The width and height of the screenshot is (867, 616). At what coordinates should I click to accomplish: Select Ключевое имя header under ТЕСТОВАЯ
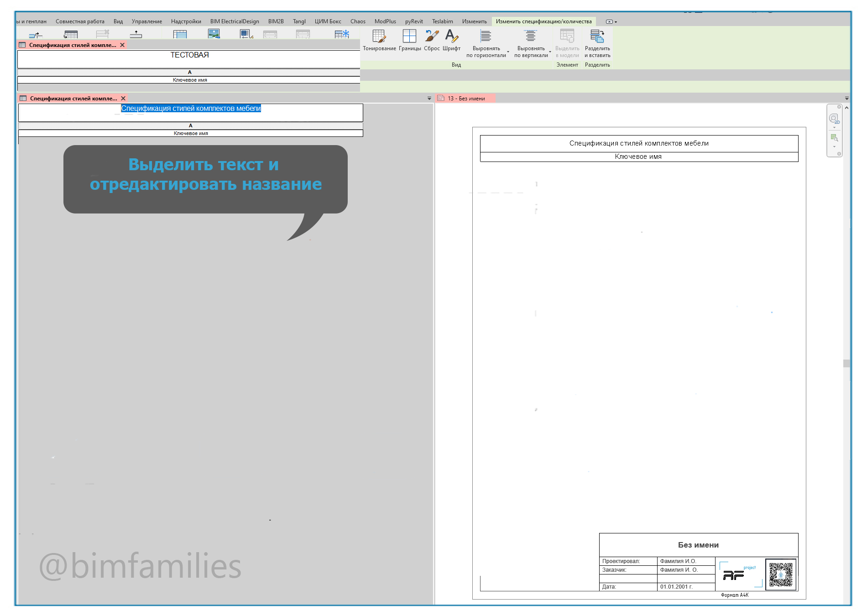click(189, 80)
